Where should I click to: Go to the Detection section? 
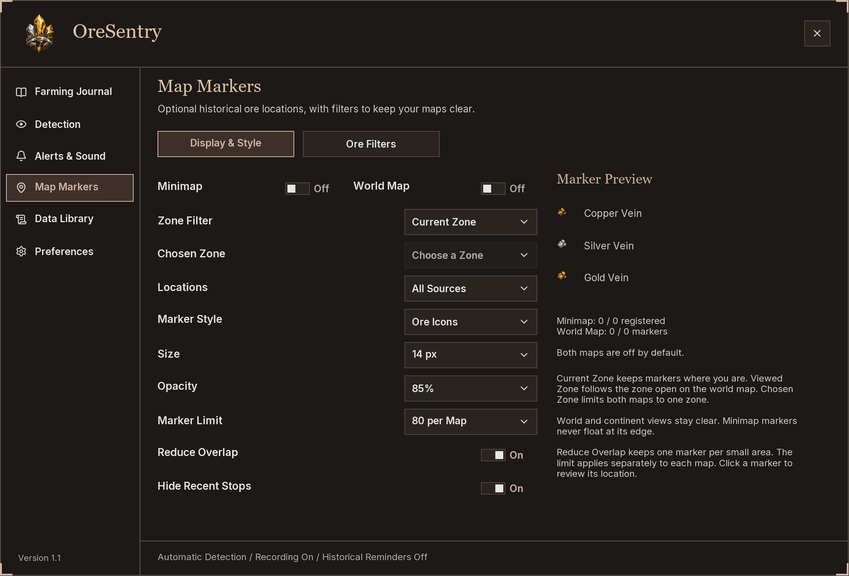[x=70, y=125]
